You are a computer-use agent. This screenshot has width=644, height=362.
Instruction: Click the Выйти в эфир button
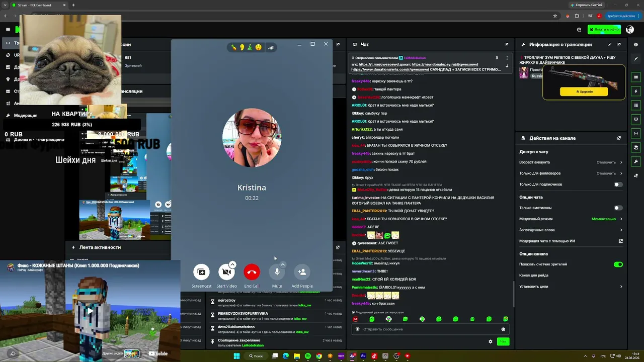click(x=605, y=30)
